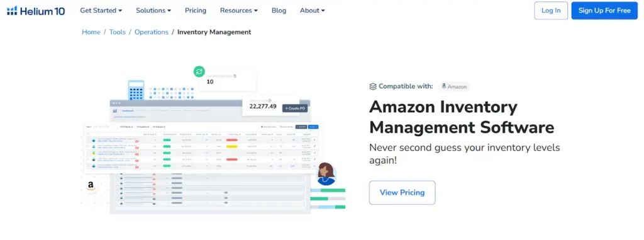This screenshot has height=240, width=644.
Task: Click the Inventory Management breadcrumb text
Action: [214, 31]
